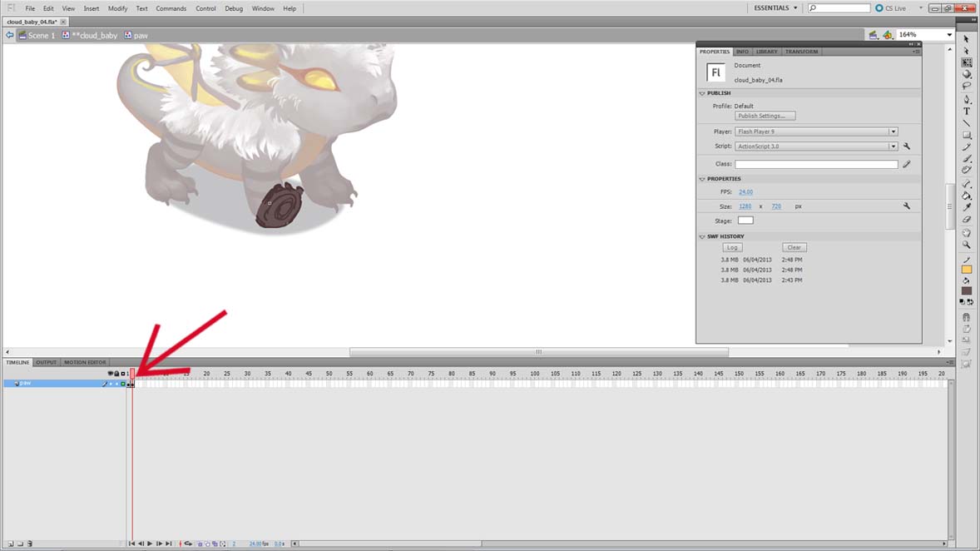Select the Pen tool
The image size is (980, 551).
(x=966, y=99)
